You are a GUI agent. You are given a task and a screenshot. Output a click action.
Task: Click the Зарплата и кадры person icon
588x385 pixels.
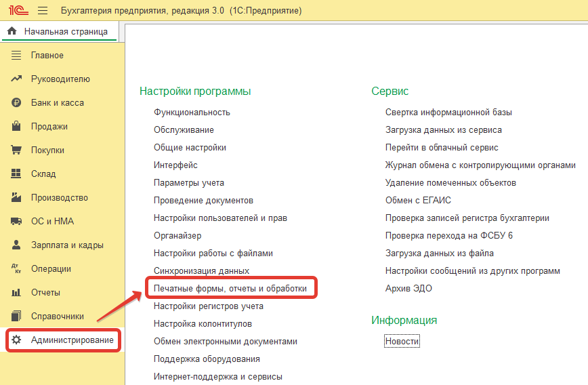(16, 245)
